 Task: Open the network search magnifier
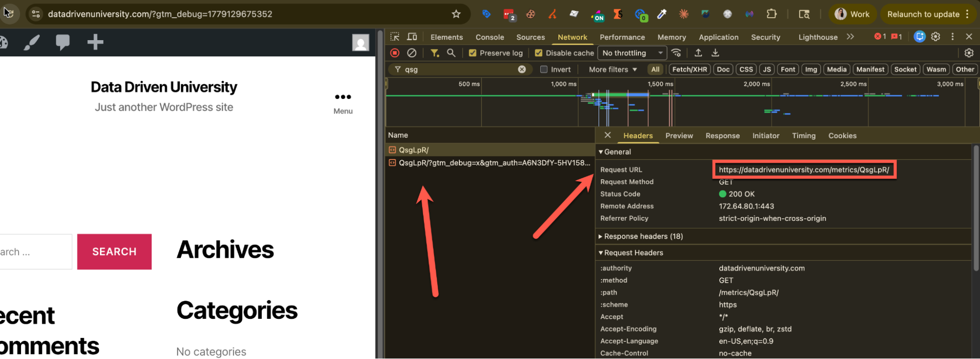[451, 53]
